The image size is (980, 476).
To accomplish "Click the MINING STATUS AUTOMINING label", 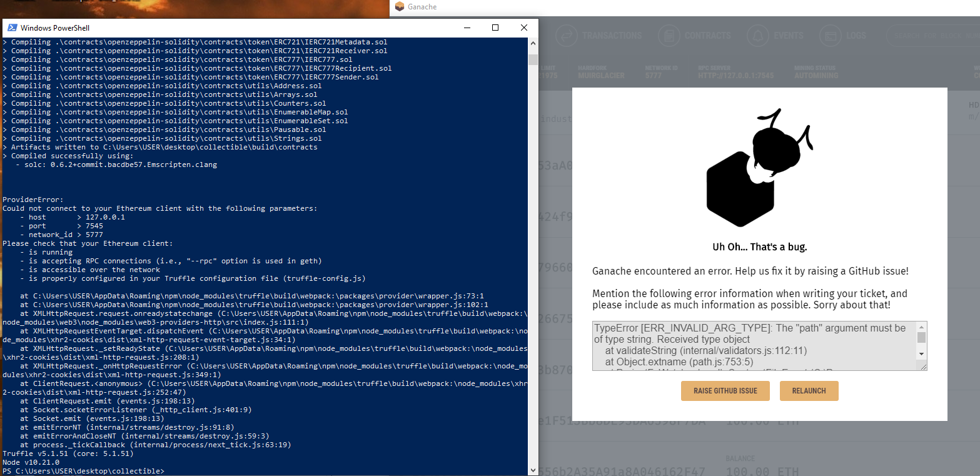I will pos(816,71).
